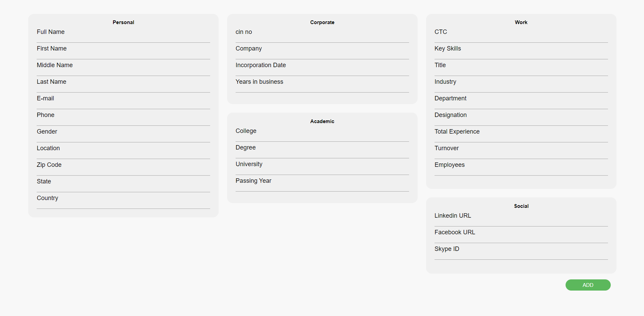Click the cin no field

tap(322, 34)
